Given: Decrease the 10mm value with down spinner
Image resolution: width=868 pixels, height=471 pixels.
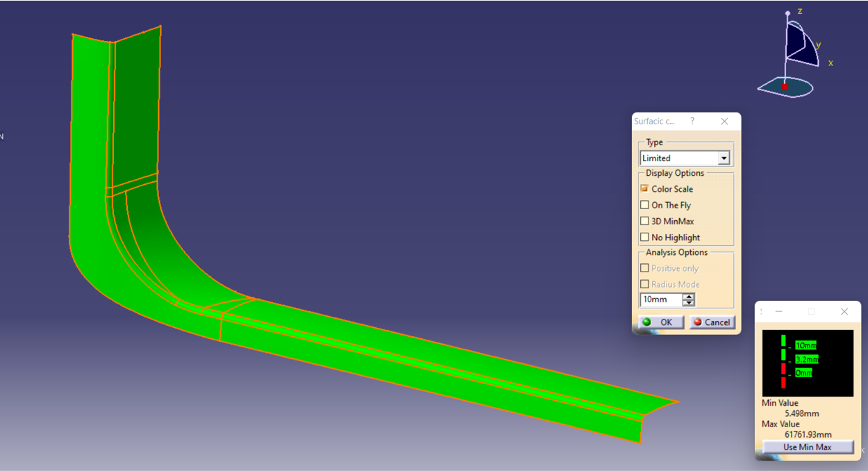Looking at the screenshot, I should 689,303.
